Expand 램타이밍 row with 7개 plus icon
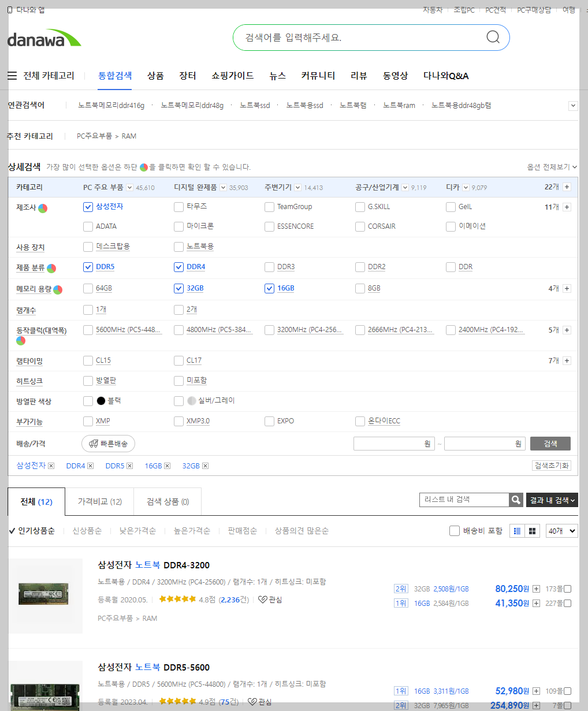The width and height of the screenshot is (588, 711). (x=567, y=360)
